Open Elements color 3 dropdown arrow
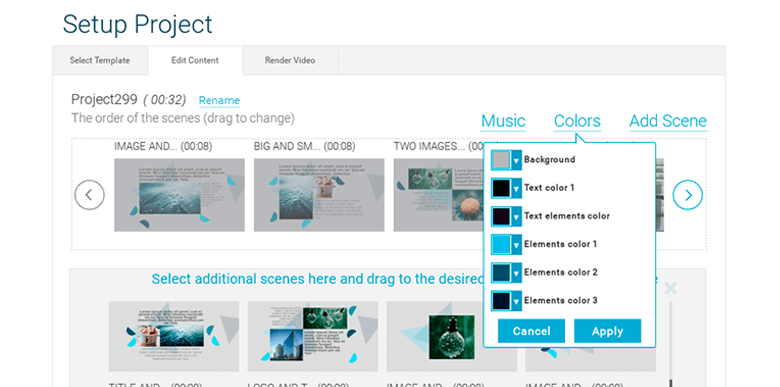 pyautogui.click(x=516, y=301)
